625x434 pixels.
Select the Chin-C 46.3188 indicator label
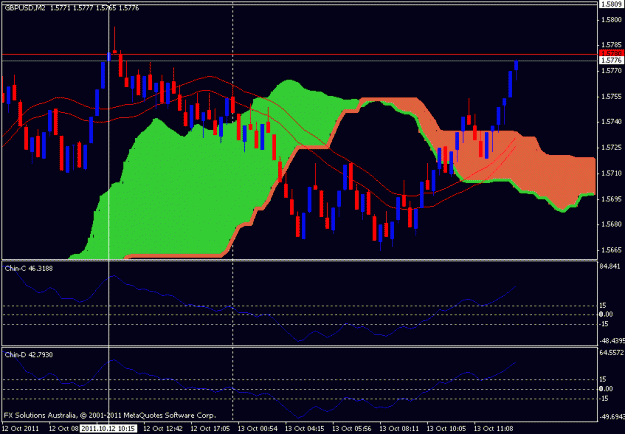coord(29,269)
